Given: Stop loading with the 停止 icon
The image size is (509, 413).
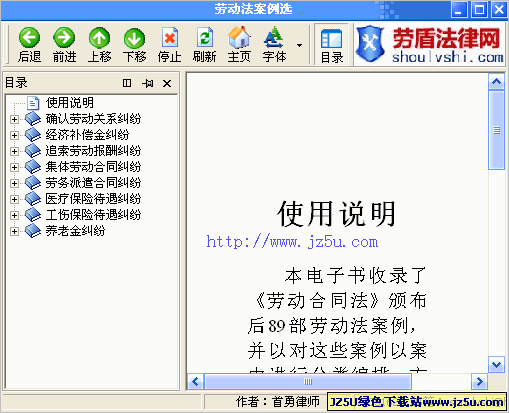Looking at the screenshot, I should (170, 38).
